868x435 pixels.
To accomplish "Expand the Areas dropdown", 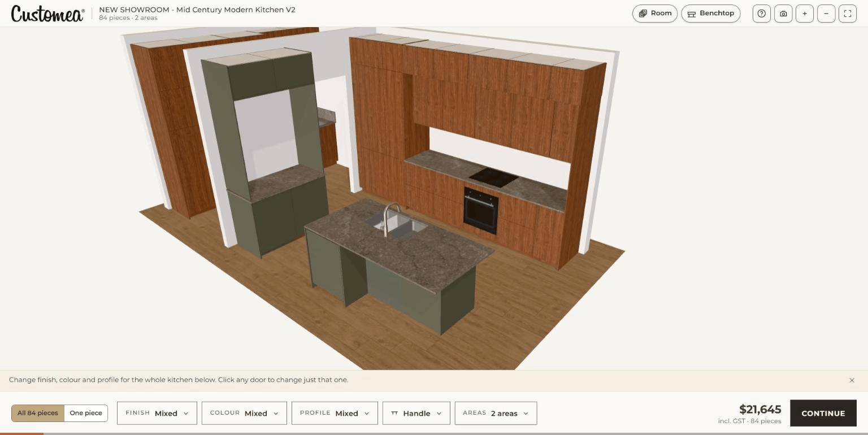I will click(x=496, y=413).
